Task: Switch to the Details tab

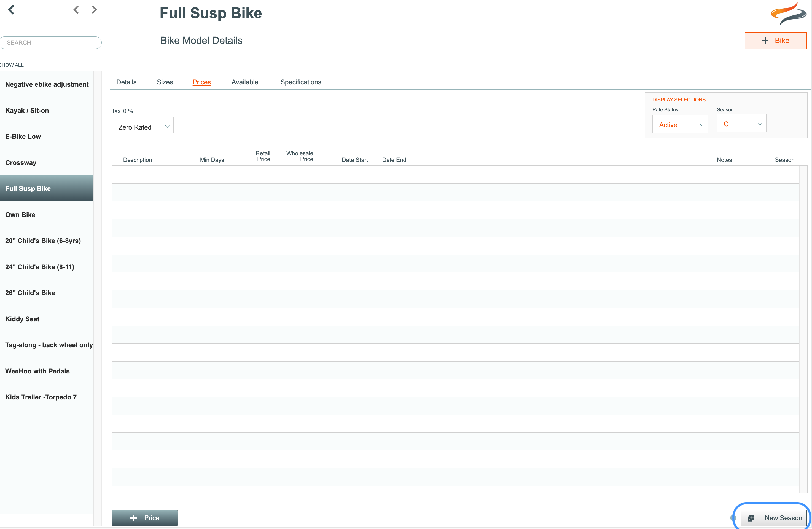Action: click(126, 82)
